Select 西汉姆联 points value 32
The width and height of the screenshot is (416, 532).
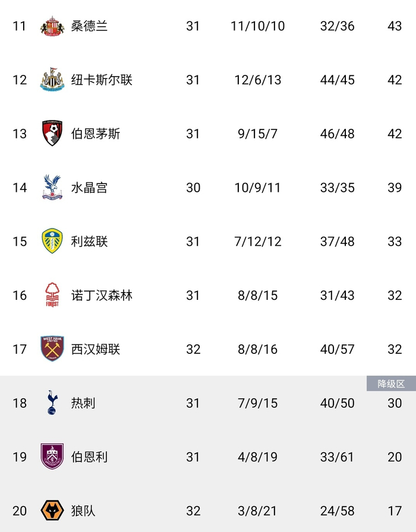(395, 349)
